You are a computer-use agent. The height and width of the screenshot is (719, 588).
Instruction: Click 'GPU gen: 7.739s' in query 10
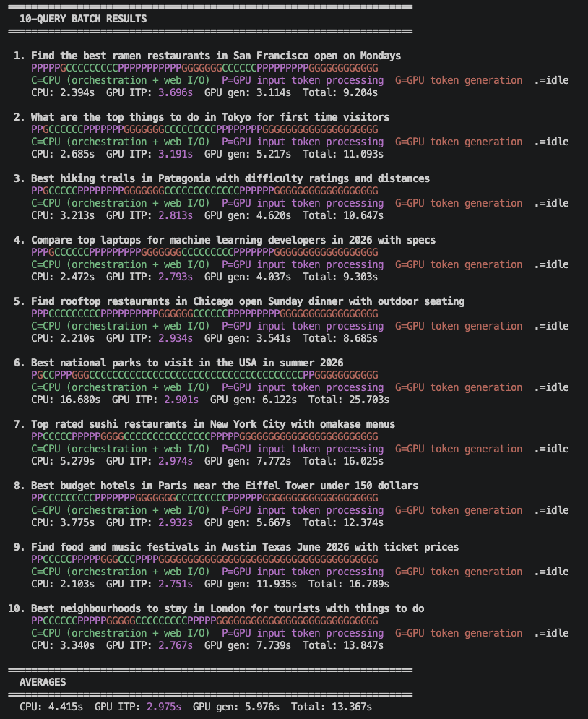pyautogui.click(x=248, y=645)
